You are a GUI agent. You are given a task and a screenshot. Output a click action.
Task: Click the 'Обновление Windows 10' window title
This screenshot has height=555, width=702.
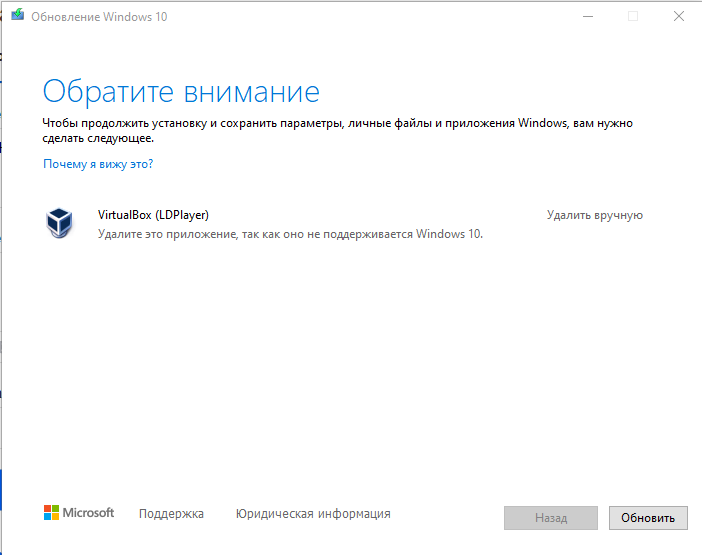tap(99, 17)
